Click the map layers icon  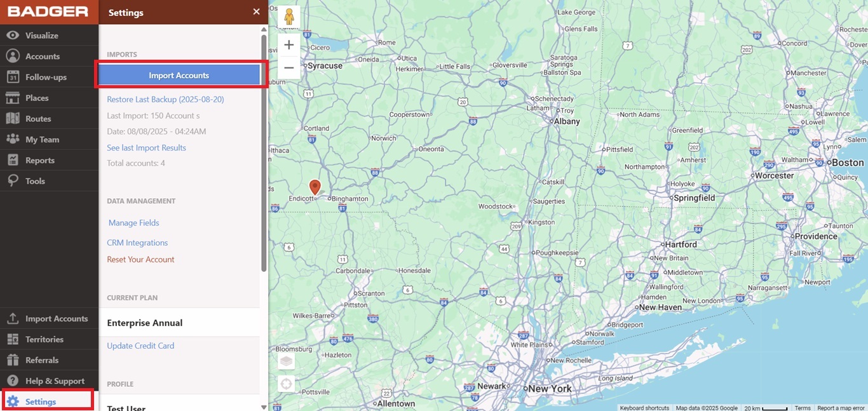pyautogui.click(x=287, y=361)
